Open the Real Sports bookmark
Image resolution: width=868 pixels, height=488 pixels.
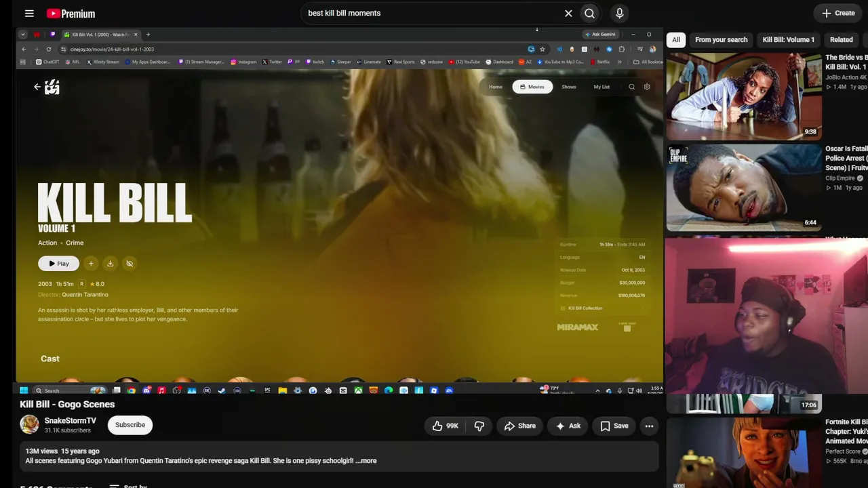(x=400, y=62)
